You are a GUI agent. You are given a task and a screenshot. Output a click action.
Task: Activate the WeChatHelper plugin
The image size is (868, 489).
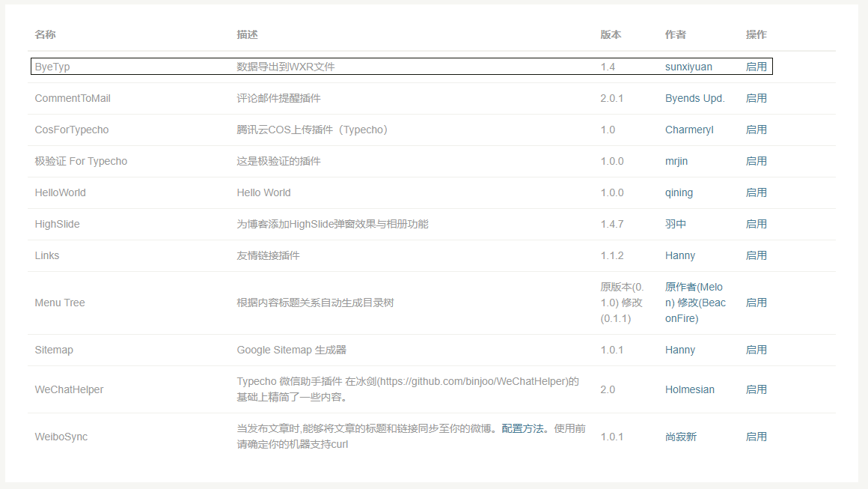756,389
